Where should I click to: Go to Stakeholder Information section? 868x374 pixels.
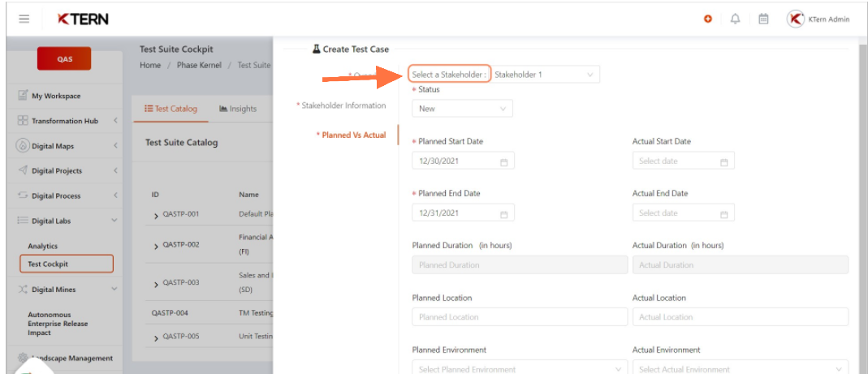(x=342, y=105)
